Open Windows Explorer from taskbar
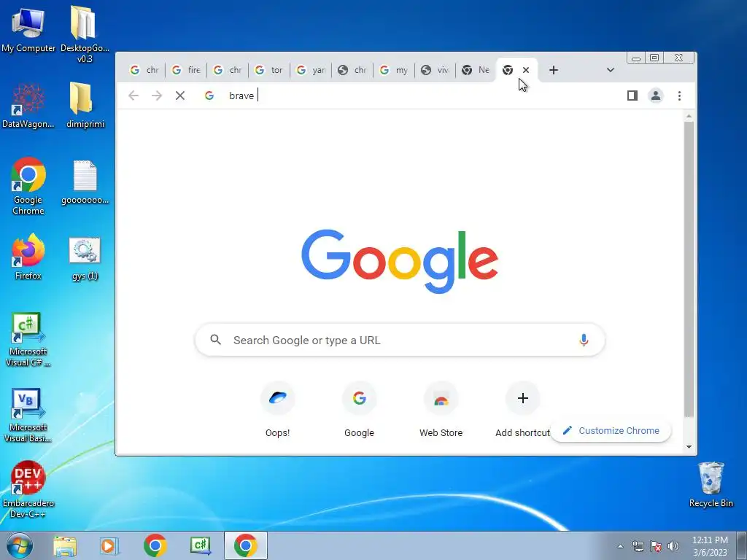 [65, 545]
